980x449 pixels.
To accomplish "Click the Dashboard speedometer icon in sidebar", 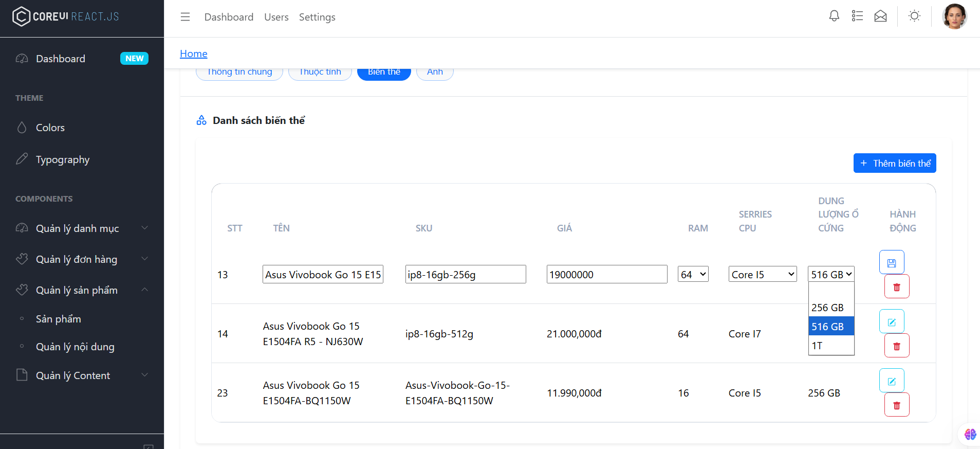I will (x=22, y=59).
